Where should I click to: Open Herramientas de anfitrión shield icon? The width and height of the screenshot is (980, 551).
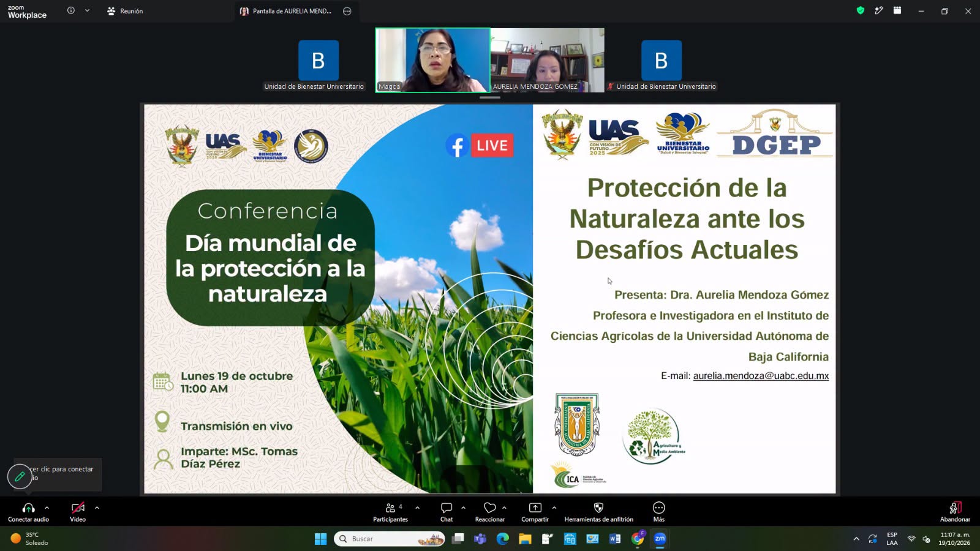pyautogui.click(x=598, y=508)
